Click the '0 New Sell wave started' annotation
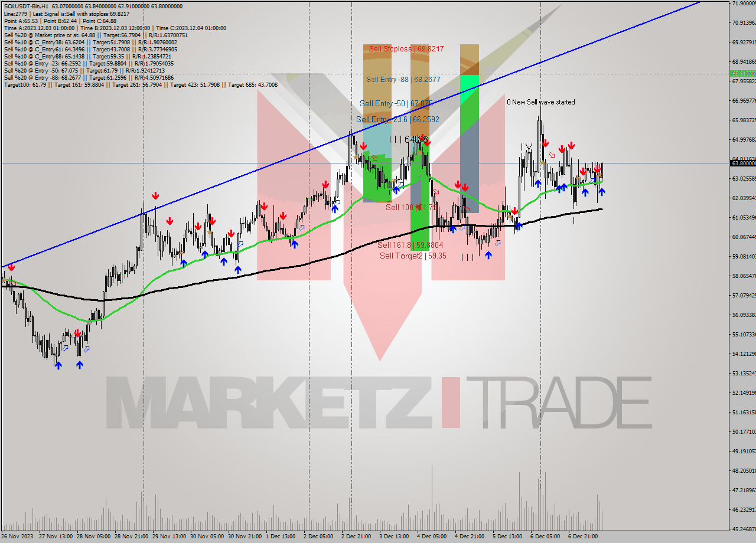The height and width of the screenshot is (543, 756). pyautogui.click(x=541, y=102)
